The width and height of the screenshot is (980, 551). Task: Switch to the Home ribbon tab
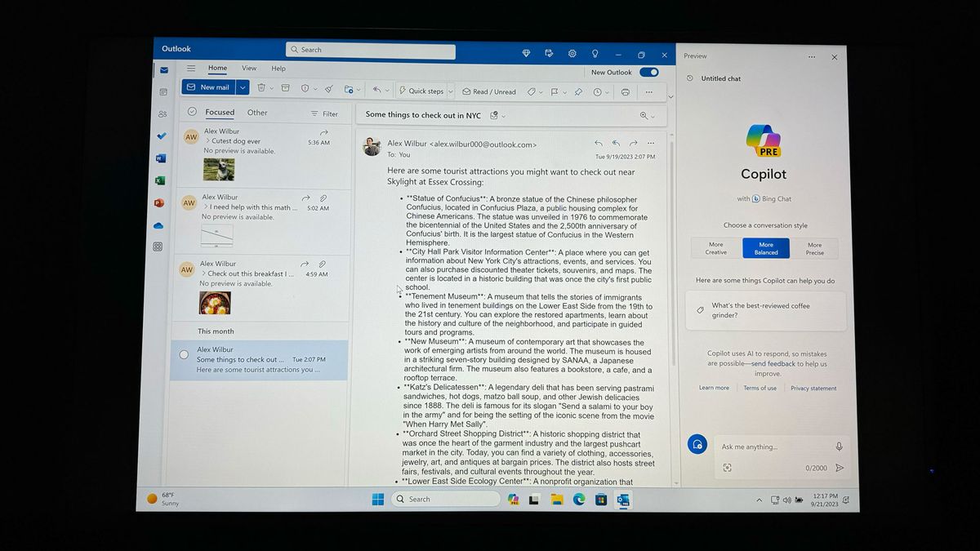(x=217, y=68)
